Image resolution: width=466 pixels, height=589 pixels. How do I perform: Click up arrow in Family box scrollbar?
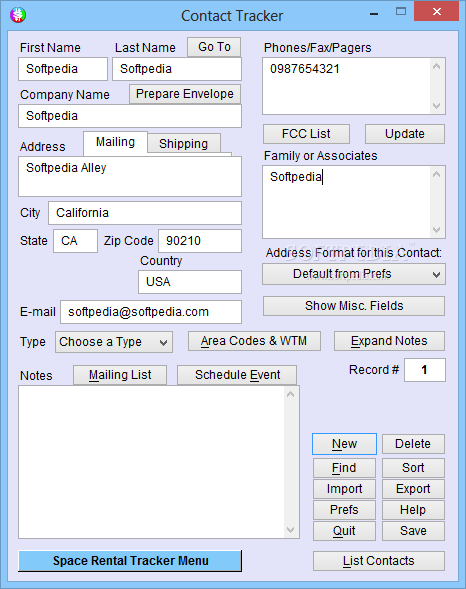(x=436, y=174)
